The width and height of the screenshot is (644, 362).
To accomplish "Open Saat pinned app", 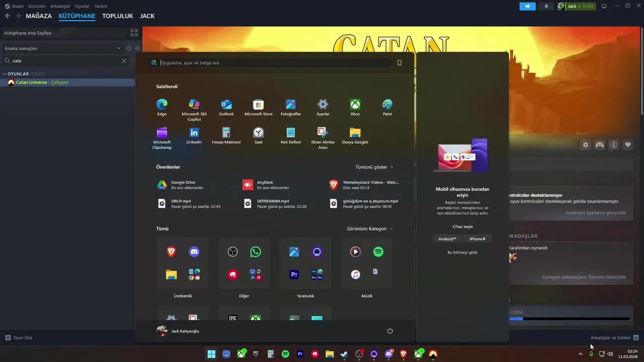I will tap(259, 135).
